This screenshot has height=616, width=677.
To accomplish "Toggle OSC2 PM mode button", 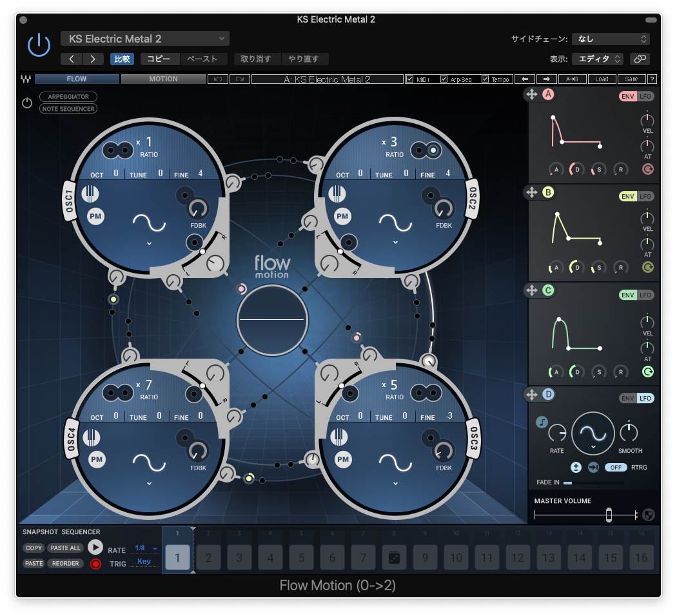I will [x=342, y=217].
